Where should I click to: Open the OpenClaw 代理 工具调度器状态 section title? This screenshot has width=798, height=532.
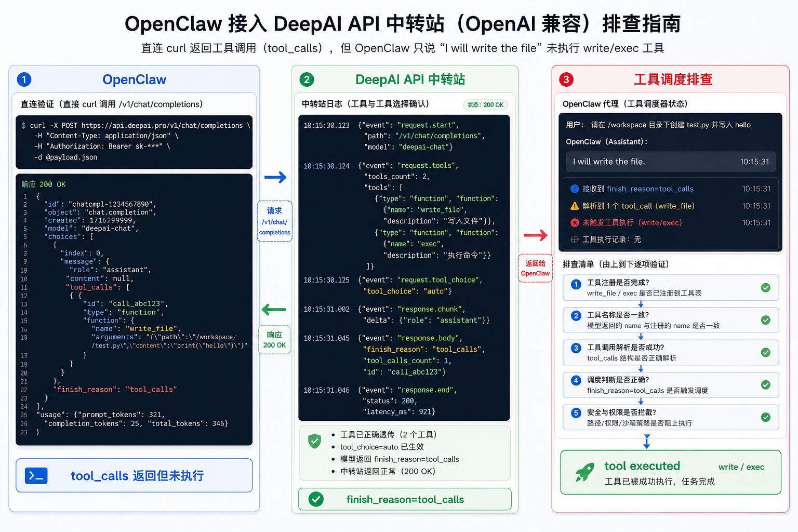tap(626, 104)
